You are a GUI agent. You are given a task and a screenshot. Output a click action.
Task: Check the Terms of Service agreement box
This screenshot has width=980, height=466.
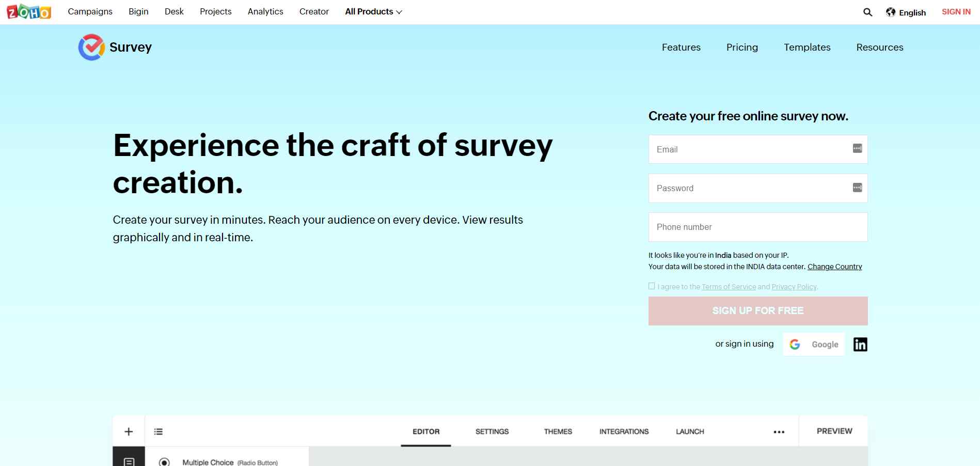coord(652,286)
